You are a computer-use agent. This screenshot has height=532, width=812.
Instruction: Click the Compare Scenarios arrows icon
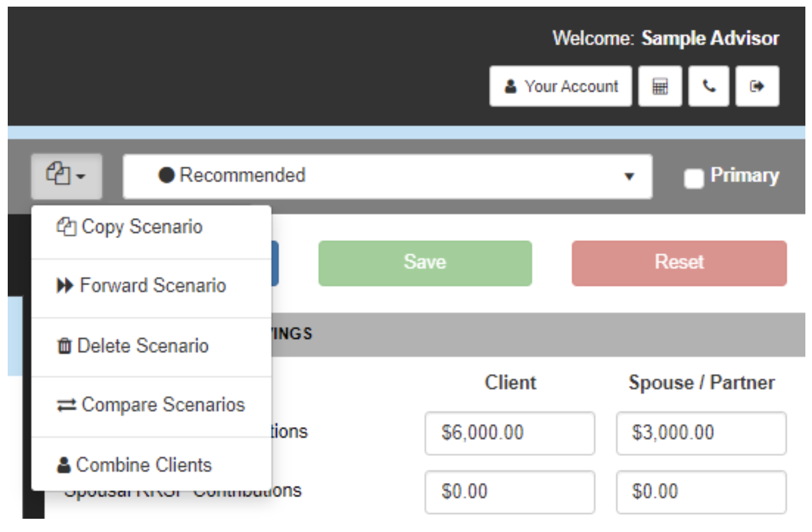click(x=66, y=406)
